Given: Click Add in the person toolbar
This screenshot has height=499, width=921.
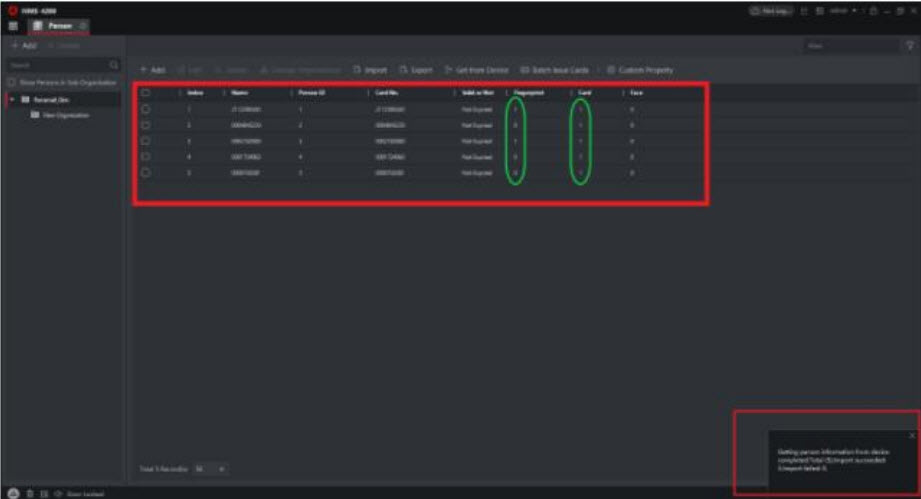Looking at the screenshot, I should [x=152, y=70].
